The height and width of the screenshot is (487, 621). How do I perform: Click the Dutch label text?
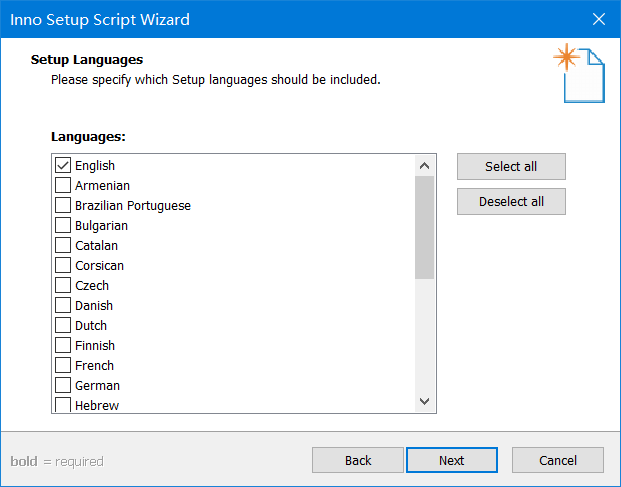tap(91, 325)
